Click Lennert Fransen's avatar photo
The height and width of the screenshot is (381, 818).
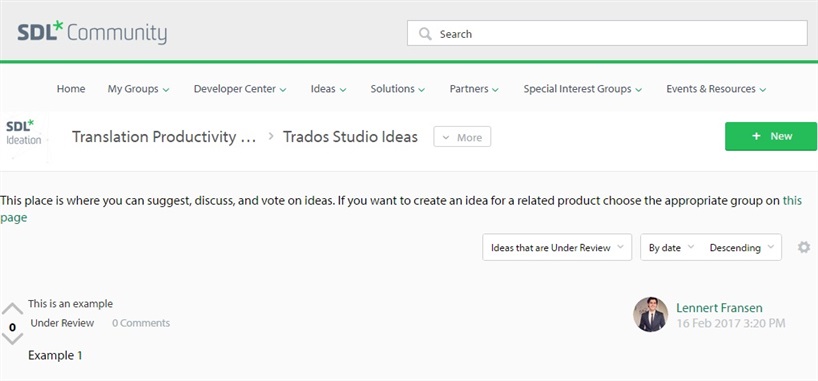pyautogui.click(x=651, y=315)
